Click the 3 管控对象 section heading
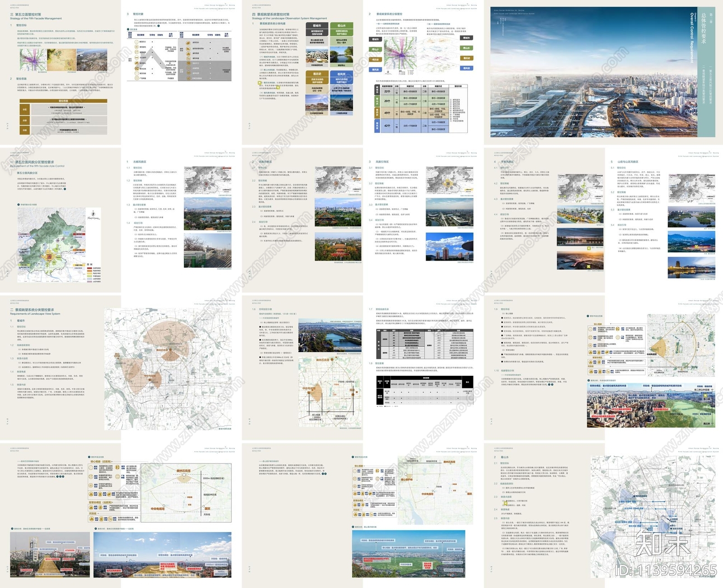Image resolution: width=723 pixels, height=588 pixels. 135,14
